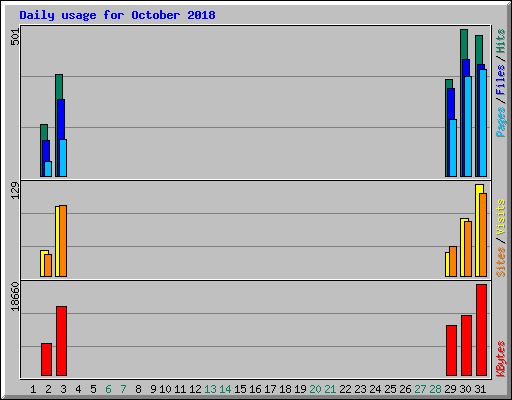Click green weekend day label 14
Screen dimensions: 512x400
point(225,389)
